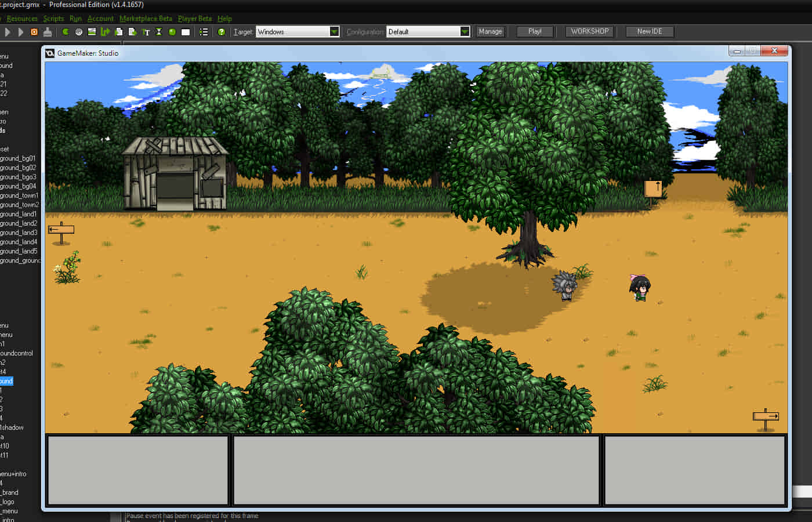Create a new shader from the toolbar

point(132,32)
